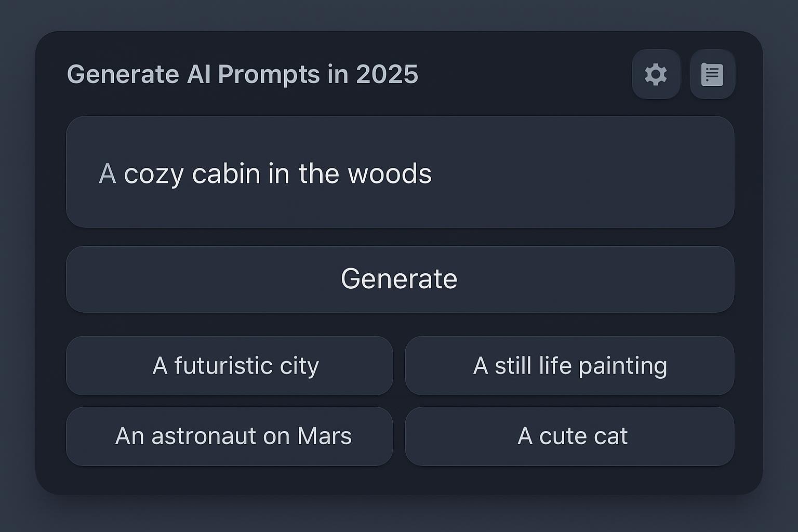The image size is (798, 532).
Task: Click the prompt text input field
Action: 399,172
